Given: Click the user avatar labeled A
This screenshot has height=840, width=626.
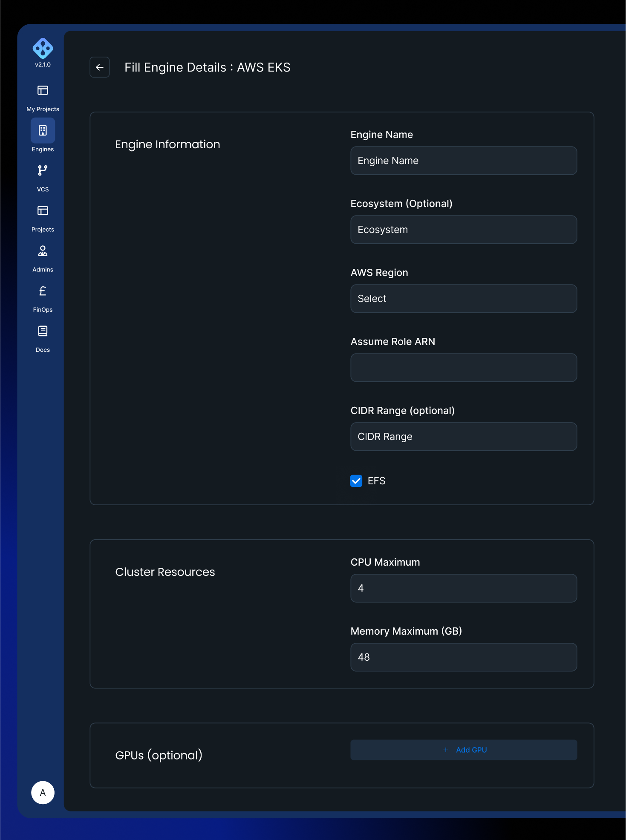Looking at the screenshot, I should 43,793.
